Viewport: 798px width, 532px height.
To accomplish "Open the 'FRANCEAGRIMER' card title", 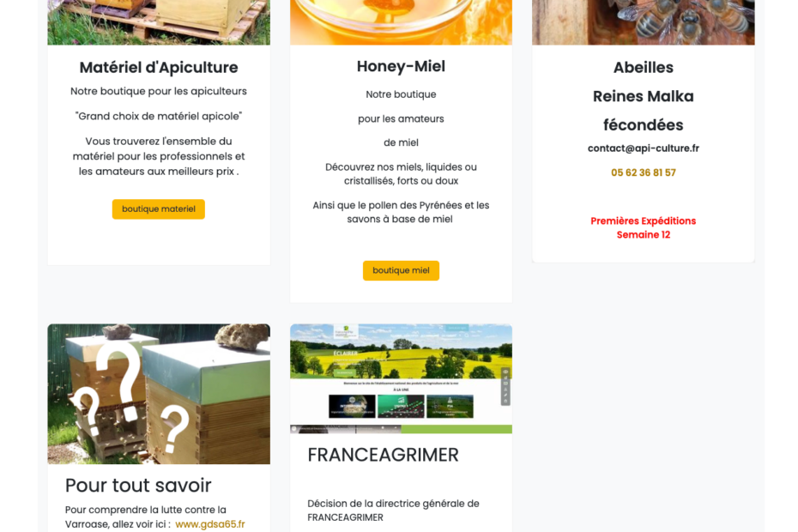I will pos(383,455).
